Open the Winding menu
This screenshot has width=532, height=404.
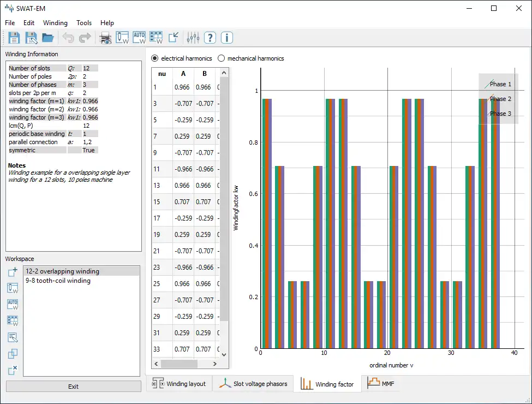[x=55, y=23]
